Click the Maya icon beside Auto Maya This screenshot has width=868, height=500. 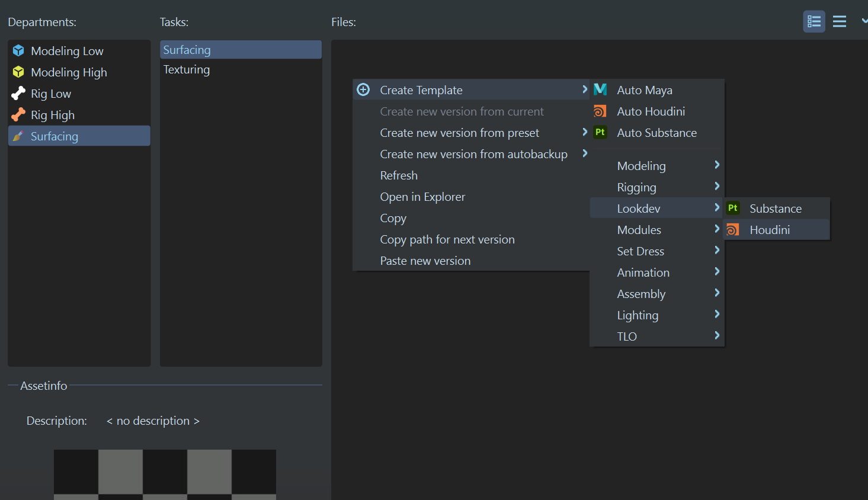pos(600,90)
